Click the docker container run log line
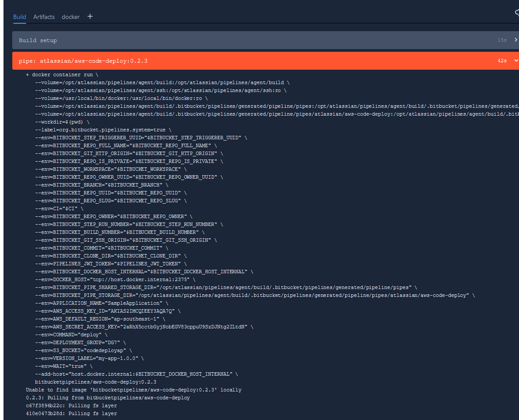Viewport: 519px width, 420px height. click(x=62, y=75)
